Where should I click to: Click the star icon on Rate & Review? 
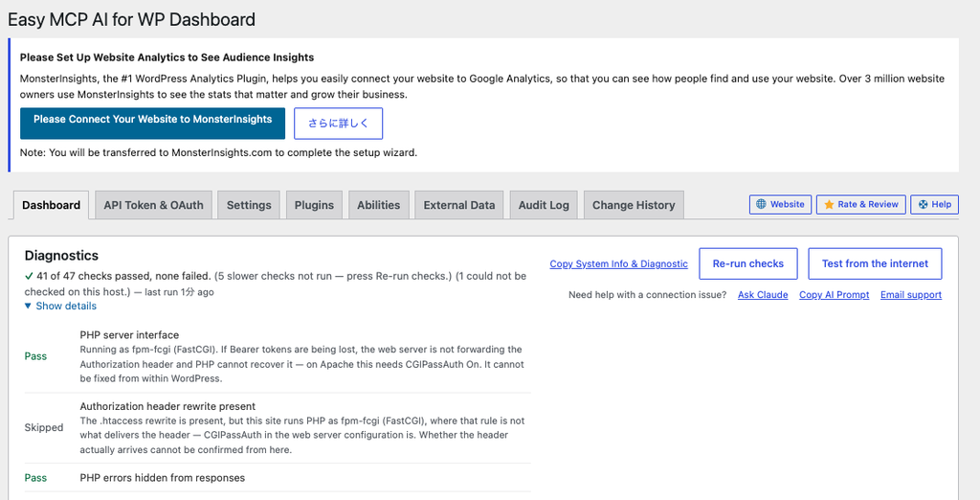pyautogui.click(x=829, y=204)
